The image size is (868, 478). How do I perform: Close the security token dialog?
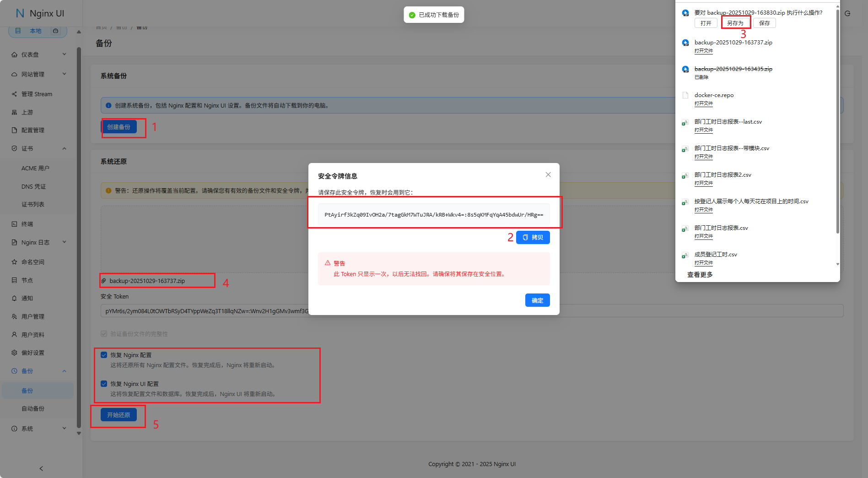[x=548, y=174]
